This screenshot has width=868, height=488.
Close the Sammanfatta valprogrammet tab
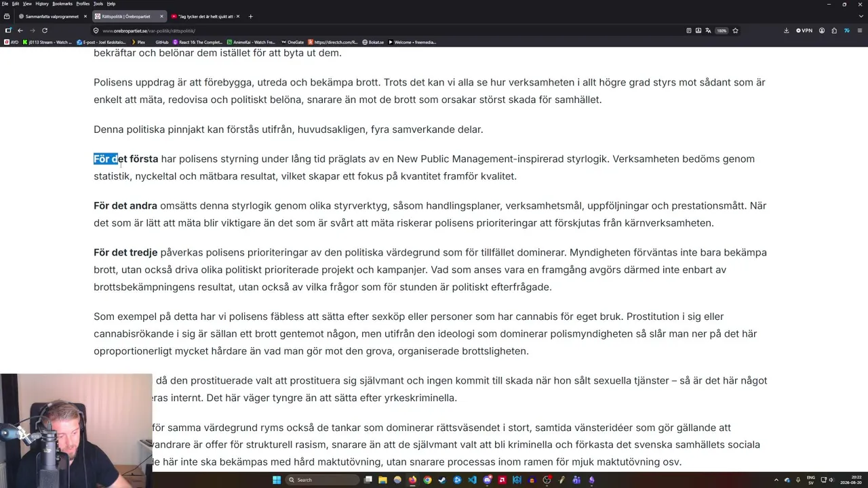coord(85,16)
